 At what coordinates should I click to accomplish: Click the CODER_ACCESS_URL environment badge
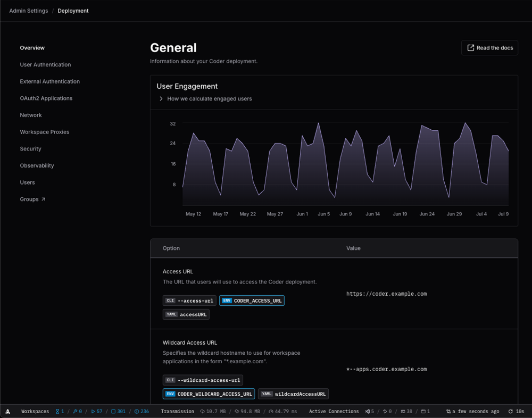(252, 300)
